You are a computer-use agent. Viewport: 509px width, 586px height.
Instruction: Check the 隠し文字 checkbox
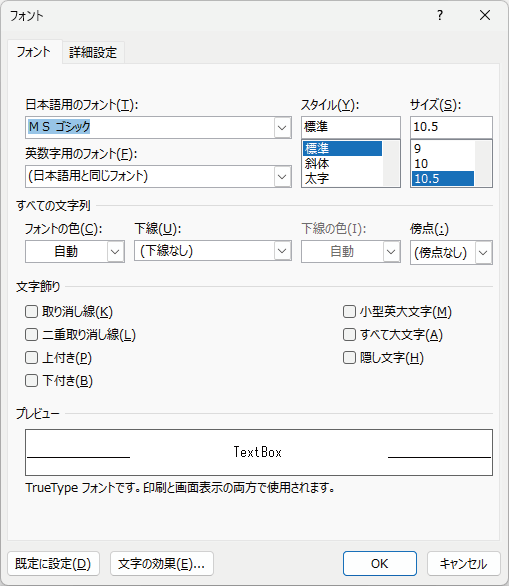[x=349, y=358]
